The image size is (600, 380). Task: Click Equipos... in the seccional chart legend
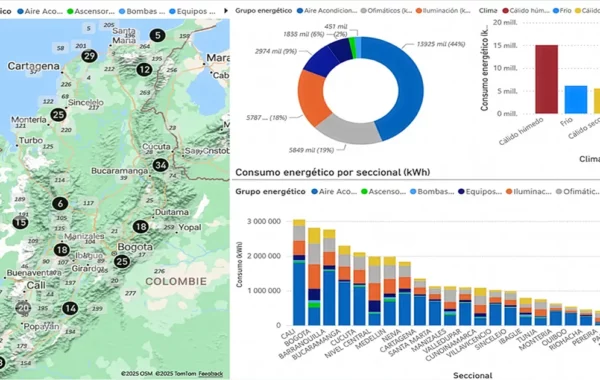point(480,191)
